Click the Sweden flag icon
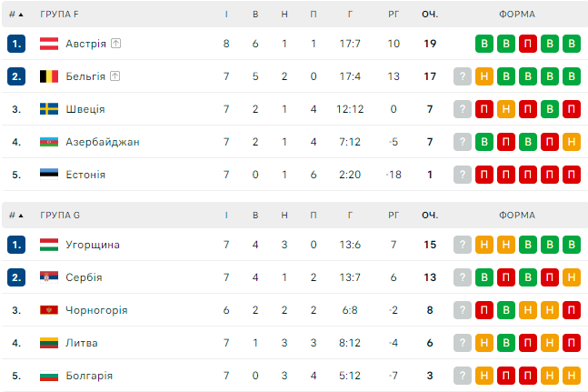588x392 pixels. (x=49, y=109)
